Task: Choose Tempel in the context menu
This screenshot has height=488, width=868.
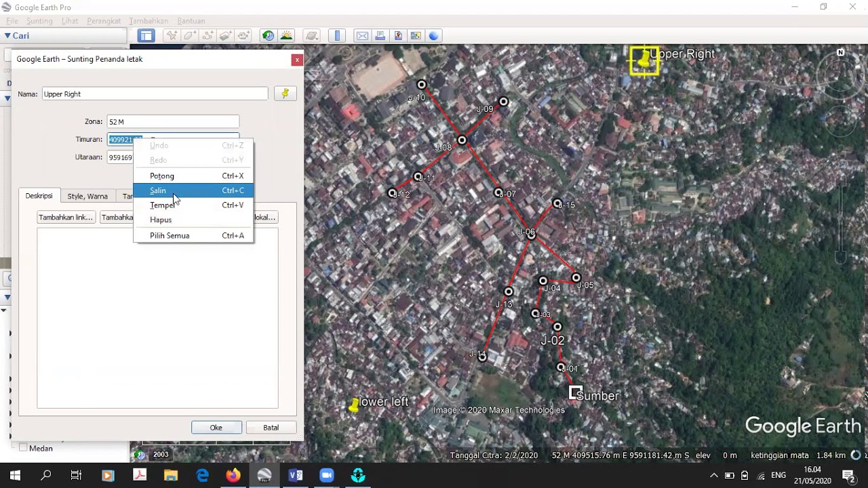Action: pyautogui.click(x=193, y=205)
